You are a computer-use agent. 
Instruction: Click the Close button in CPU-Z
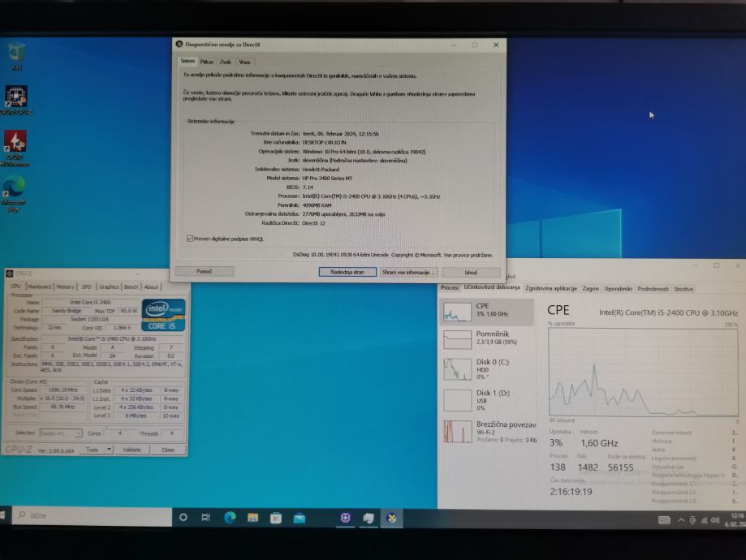pyautogui.click(x=168, y=450)
